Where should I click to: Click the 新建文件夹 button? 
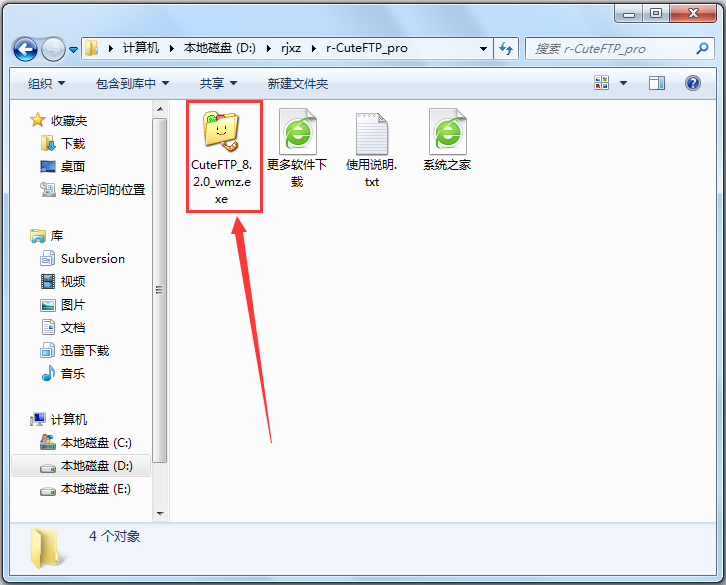pos(298,83)
